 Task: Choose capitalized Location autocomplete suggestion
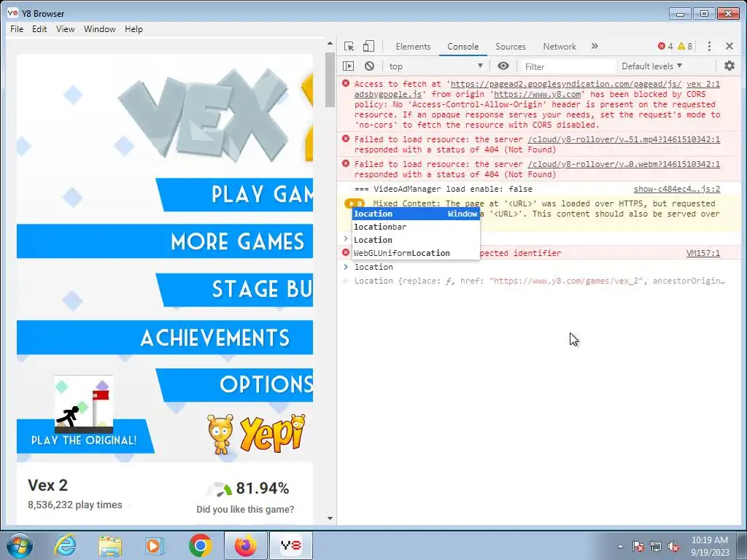click(x=415, y=240)
